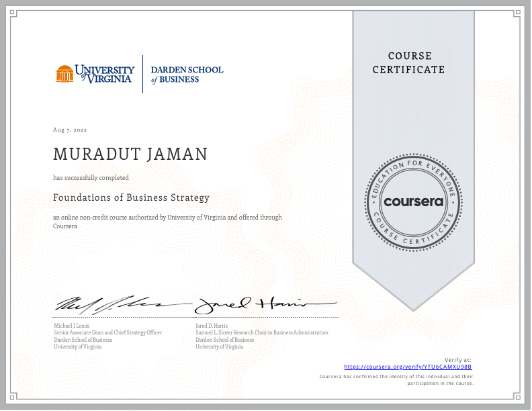Click the University of Virginia rotunda logo

pyautogui.click(x=64, y=74)
